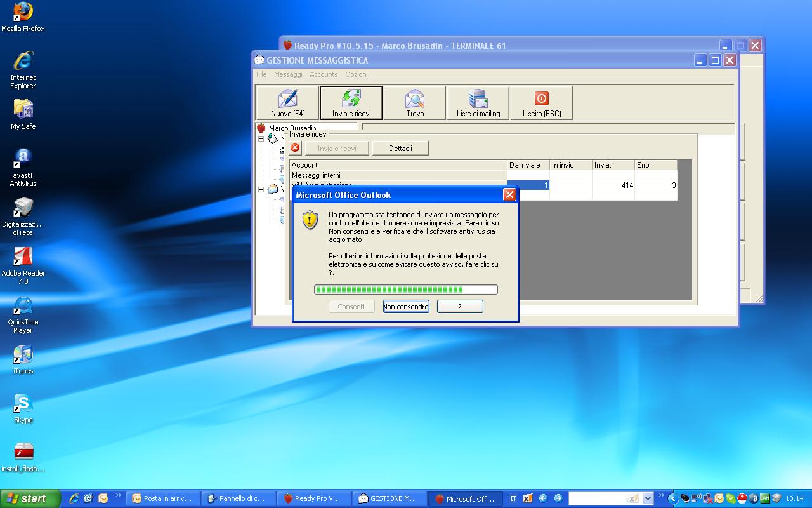
Task: Select QuickTime Player desktop shortcut
Action: 23,314
